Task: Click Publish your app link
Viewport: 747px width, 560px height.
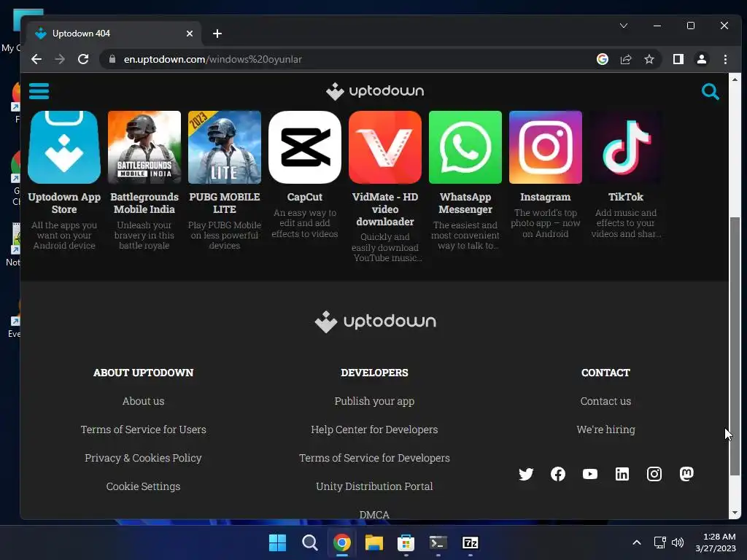Action: pyautogui.click(x=374, y=402)
